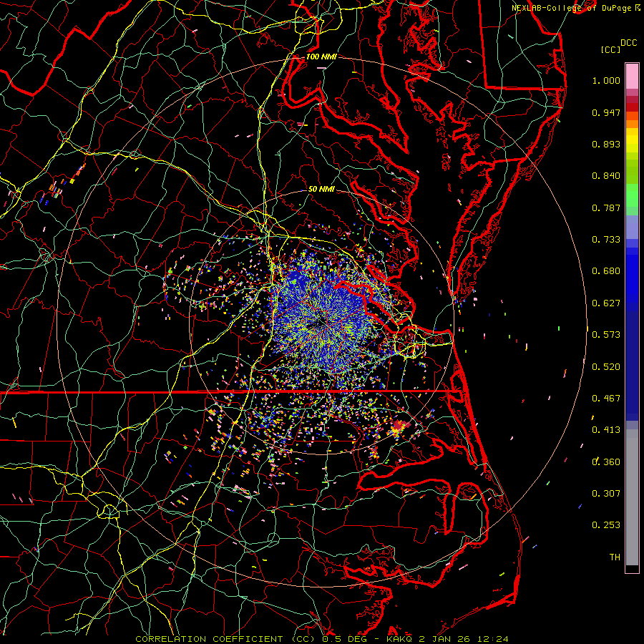644x644 pixels.
Task: Click the 0.307 legend value
Action: coord(606,494)
